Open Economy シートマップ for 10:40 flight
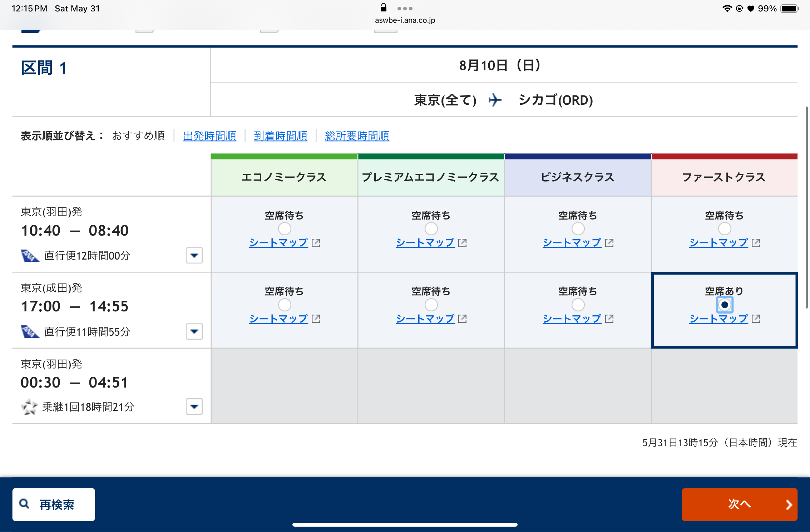The width and height of the screenshot is (810, 532). [x=278, y=243]
